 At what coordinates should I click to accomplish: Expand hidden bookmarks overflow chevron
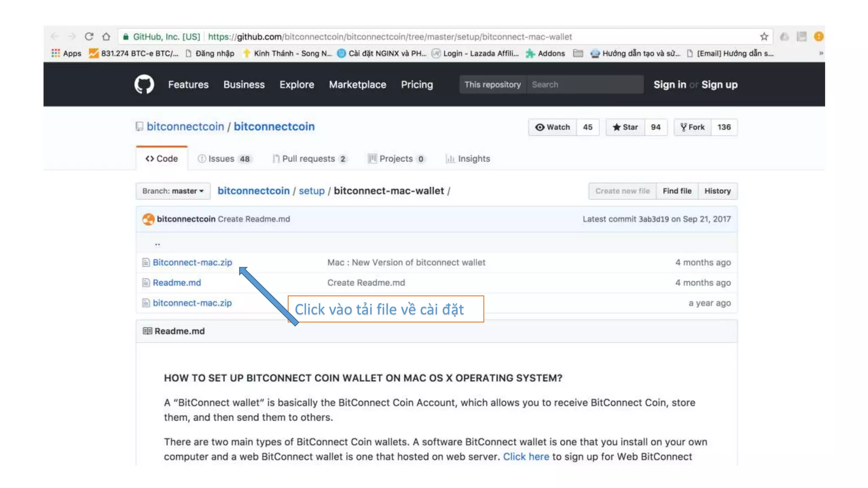click(821, 53)
